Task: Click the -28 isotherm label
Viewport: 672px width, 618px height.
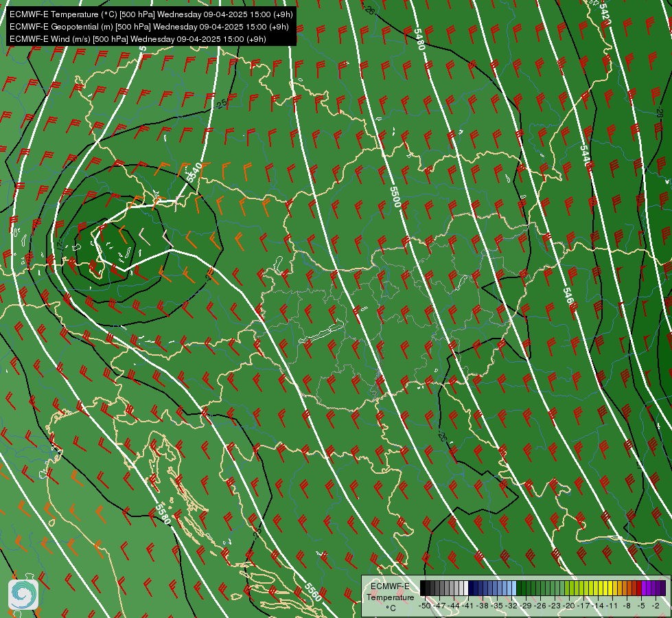Action: pos(659,113)
